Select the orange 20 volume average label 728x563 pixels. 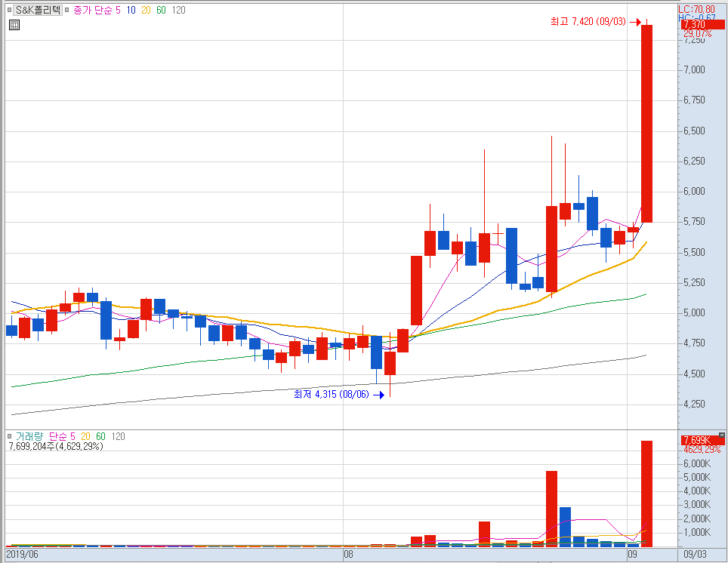coord(85,436)
